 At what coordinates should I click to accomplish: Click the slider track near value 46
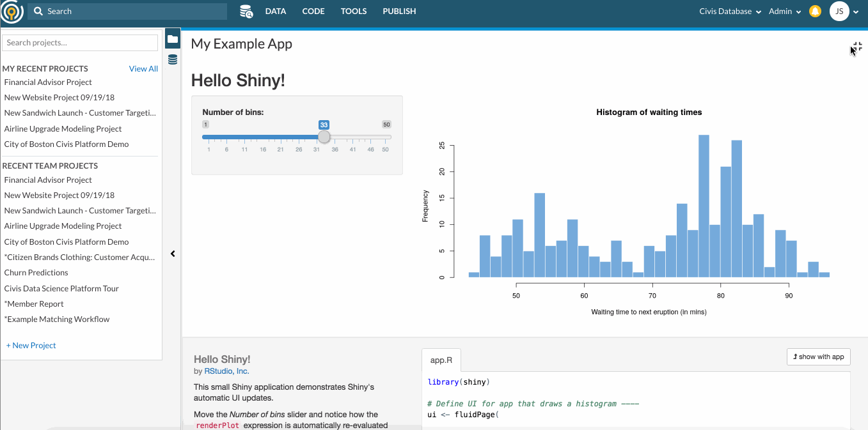click(x=370, y=137)
